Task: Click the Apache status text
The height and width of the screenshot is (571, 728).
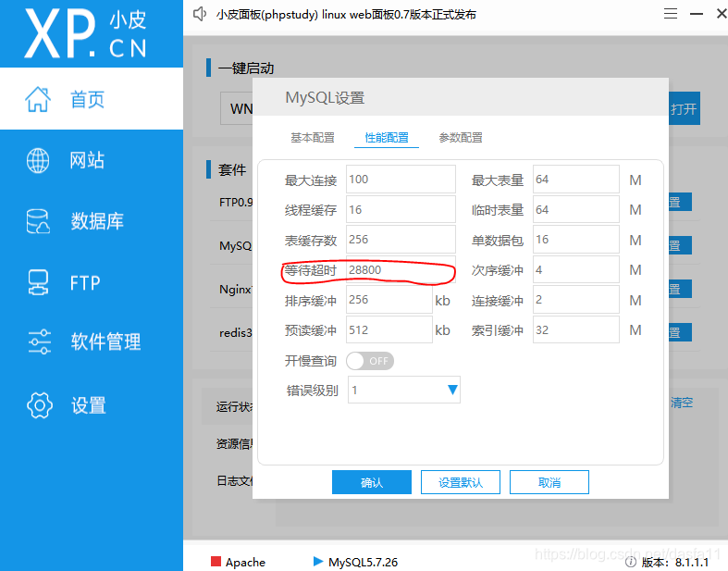Action: tap(245, 562)
